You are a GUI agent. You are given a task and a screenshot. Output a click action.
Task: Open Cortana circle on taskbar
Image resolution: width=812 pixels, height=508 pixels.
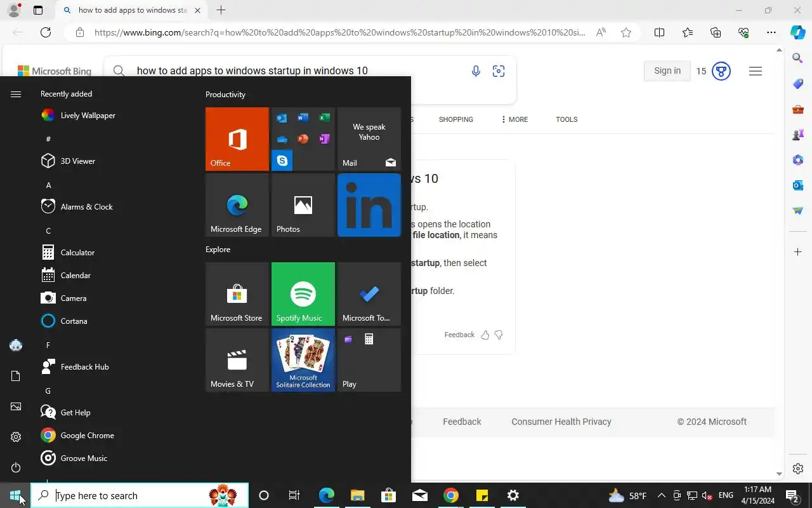tap(264, 495)
